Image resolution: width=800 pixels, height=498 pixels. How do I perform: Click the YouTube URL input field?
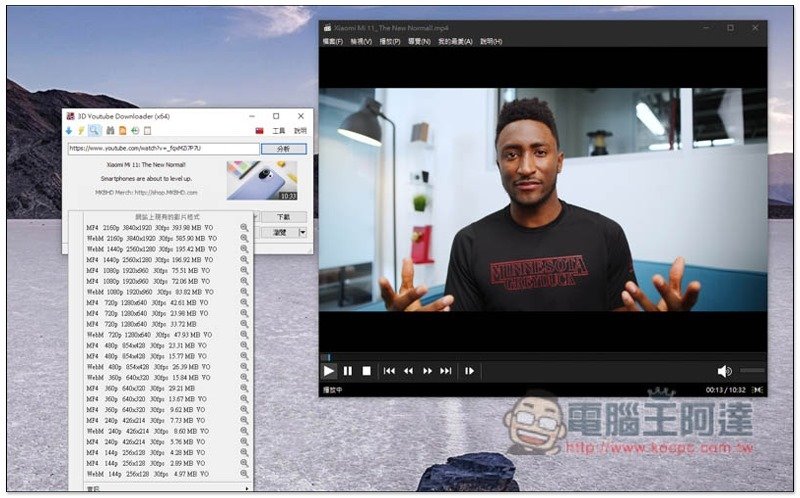tap(162, 148)
